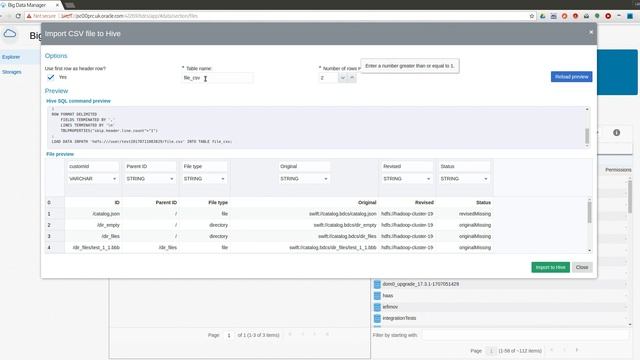Bookmark page with the star icon
This screenshot has width=640, height=360.
tap(531, 16)
